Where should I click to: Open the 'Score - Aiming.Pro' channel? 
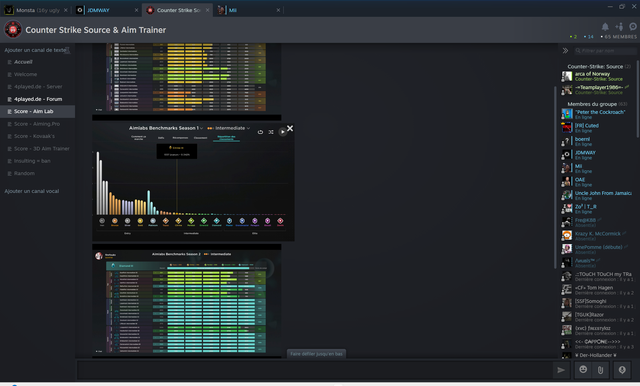click(x=38, y=124)
